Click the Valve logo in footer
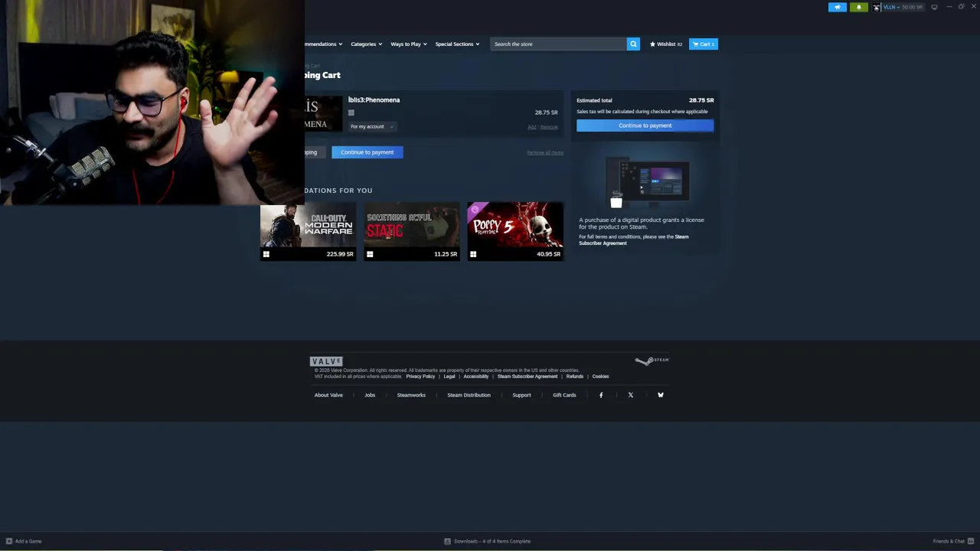 (326, 361)
